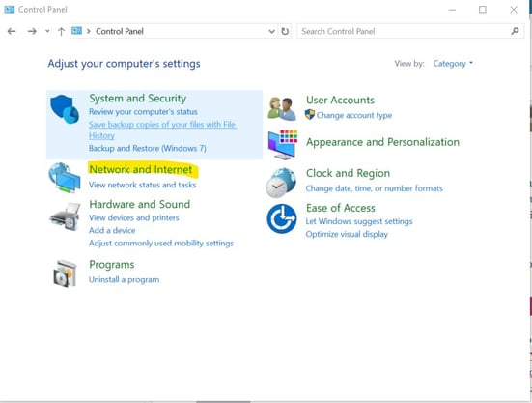Click the Control Panel icon in address bar
Image resolution: width=532 pixels, height=403 pixels.
(76, 31)
